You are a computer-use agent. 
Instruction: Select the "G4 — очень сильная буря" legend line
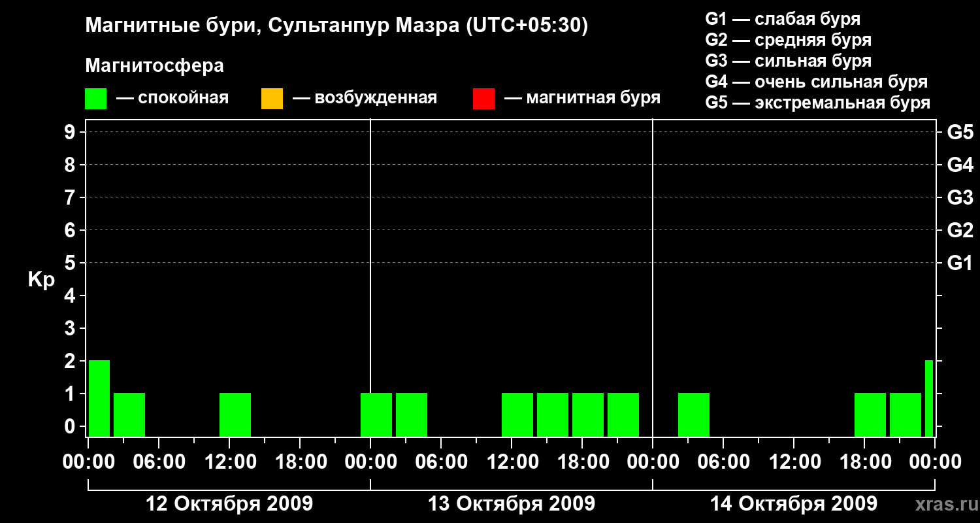(817, 82)
